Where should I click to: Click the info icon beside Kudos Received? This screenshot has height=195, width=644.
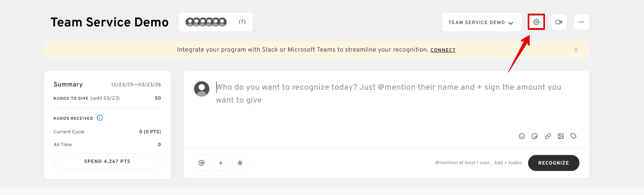[100, 118]
